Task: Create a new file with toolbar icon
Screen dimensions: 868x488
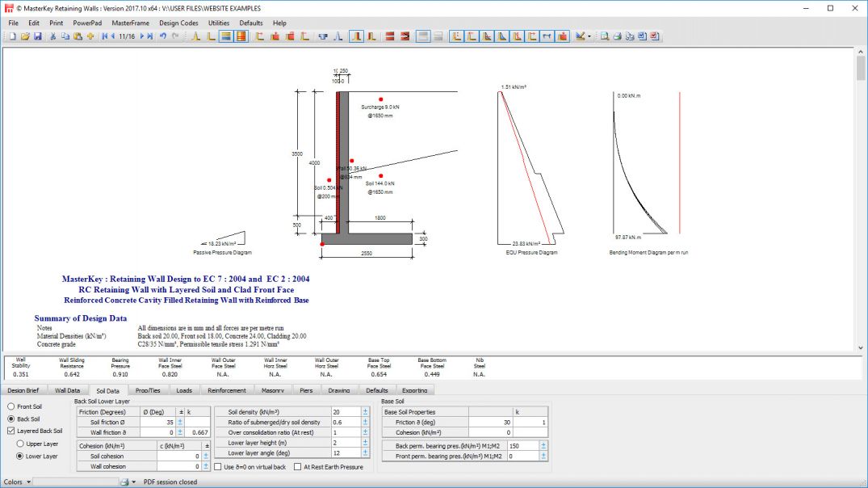Action: click(12, 36)
